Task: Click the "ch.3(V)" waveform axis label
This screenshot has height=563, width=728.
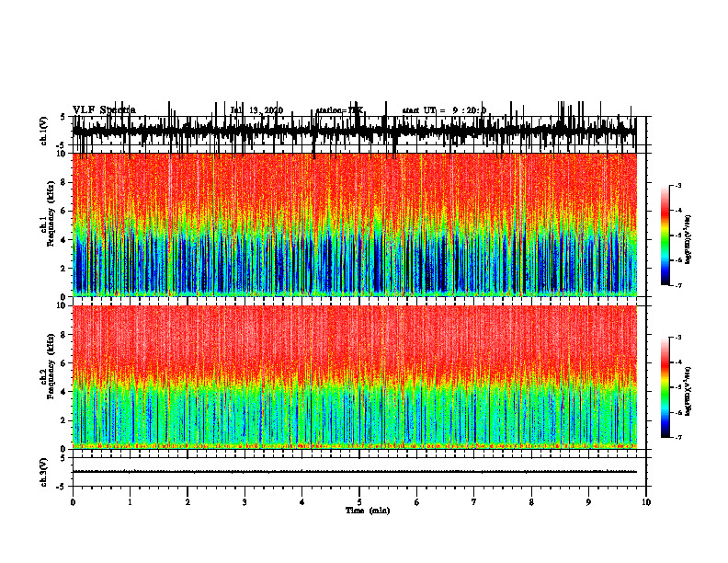Action: [x=44, y=472]
